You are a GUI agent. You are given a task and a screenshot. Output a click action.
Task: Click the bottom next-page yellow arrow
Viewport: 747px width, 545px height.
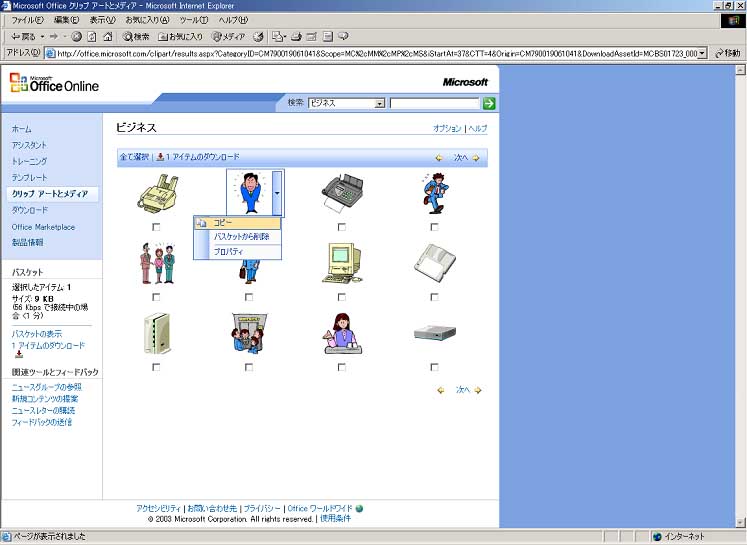478,390
